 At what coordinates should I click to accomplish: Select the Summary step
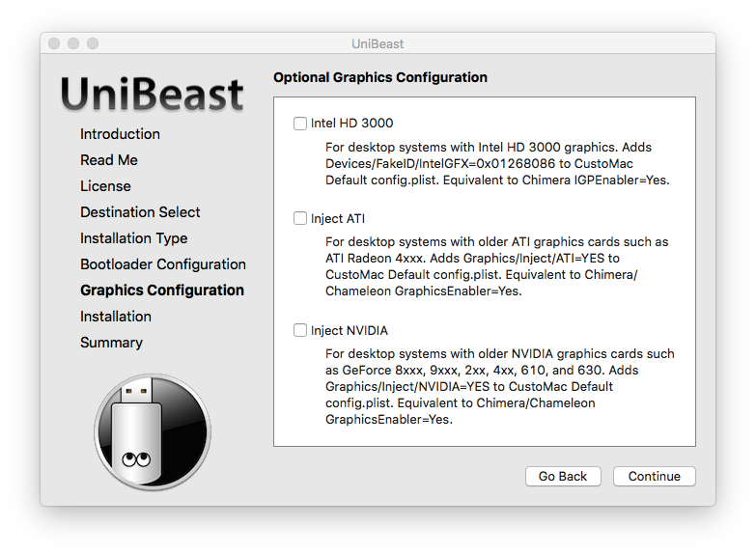coord(111,343)
